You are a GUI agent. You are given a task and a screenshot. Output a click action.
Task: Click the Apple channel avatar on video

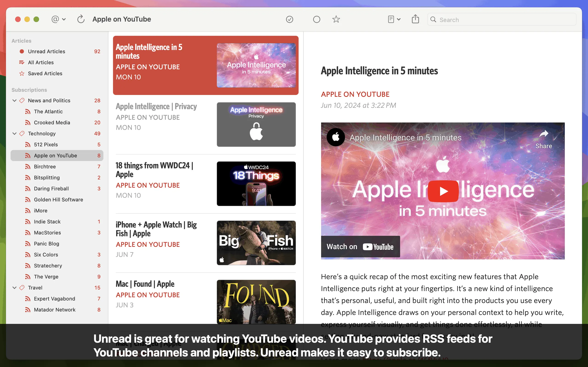pyautogui.click(x=336, y=137)
